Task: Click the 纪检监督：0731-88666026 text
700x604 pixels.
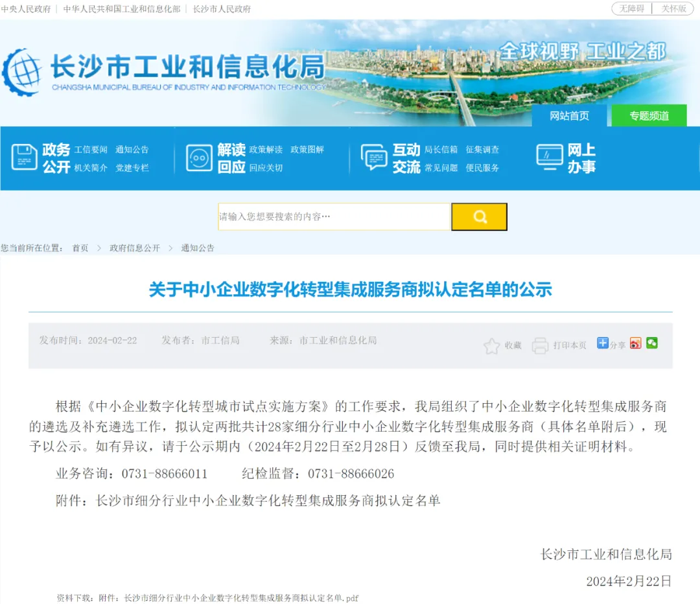Action: click(x=318, y=474)
